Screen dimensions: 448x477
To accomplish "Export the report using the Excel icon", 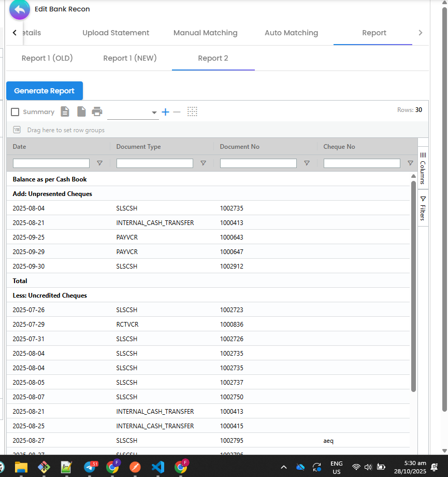I will [65, 111].
